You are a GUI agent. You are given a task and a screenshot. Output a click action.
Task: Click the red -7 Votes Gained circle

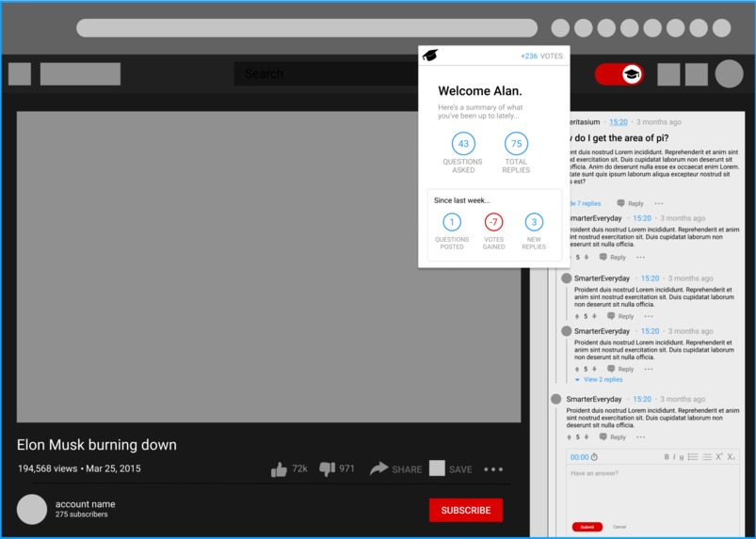(x=493, y=222)
